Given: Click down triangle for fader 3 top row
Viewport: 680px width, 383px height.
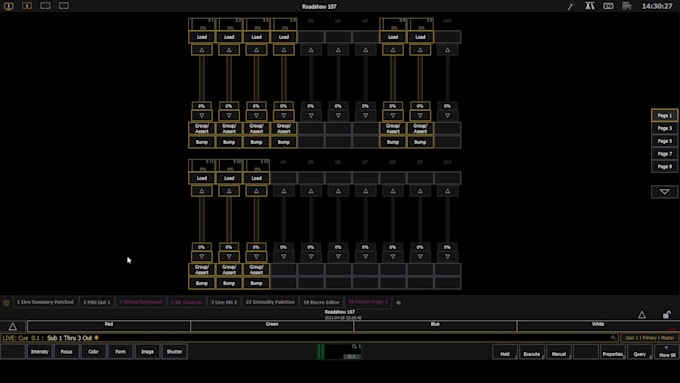Looking at the screenshot, I should tap(256, 115).
